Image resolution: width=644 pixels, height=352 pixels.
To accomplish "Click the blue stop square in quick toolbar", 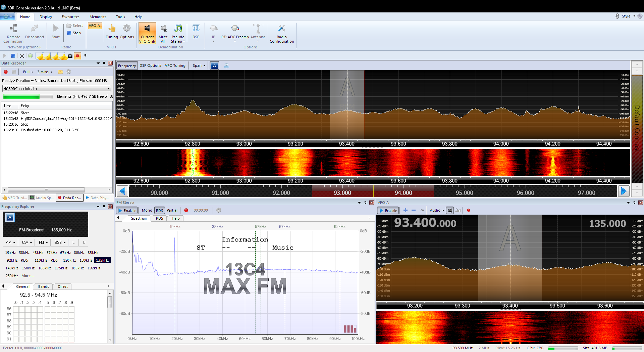I will [13, 56].
